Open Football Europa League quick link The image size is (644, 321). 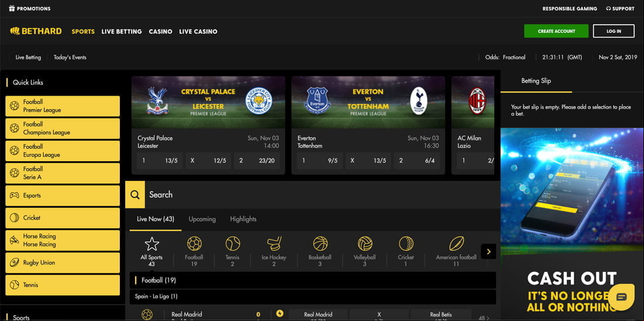(63, 151)
